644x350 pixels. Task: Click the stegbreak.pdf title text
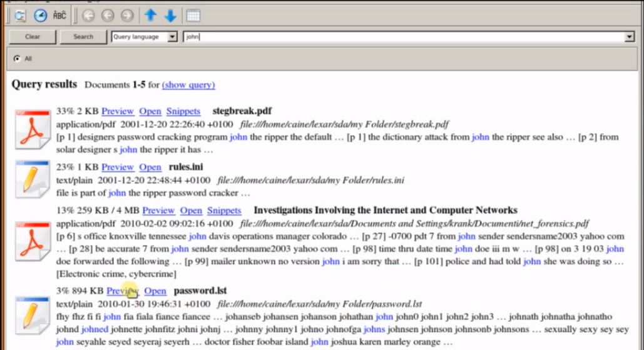pyautogui.click(x=242, y=111)
